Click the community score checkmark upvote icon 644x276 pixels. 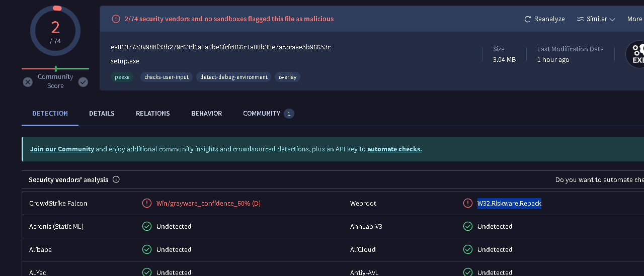[x=83, y=82]
